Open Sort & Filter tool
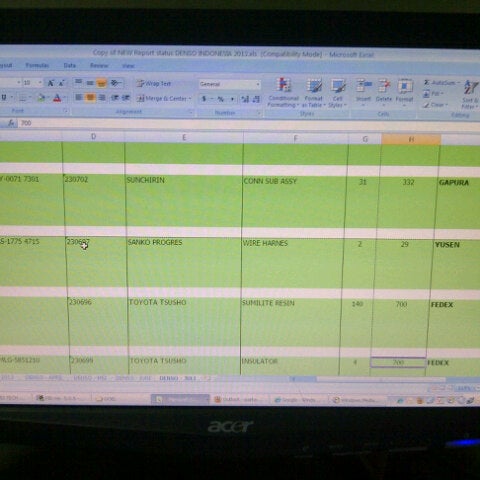 click(x=470, y=94)
